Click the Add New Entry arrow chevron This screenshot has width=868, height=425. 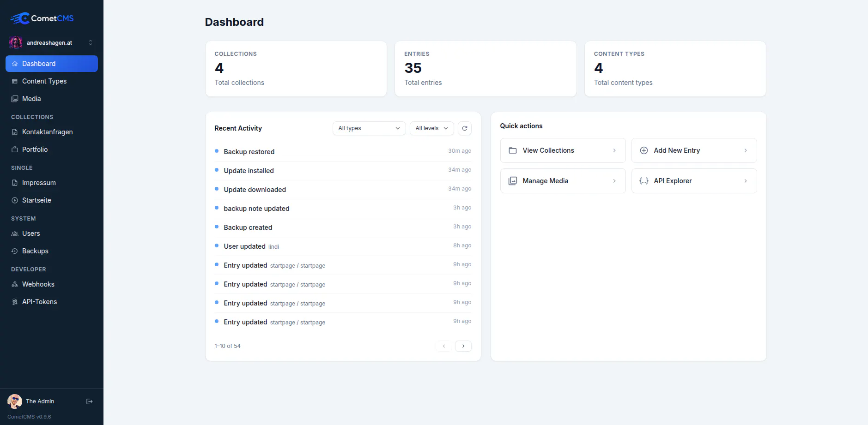point(746,150)
